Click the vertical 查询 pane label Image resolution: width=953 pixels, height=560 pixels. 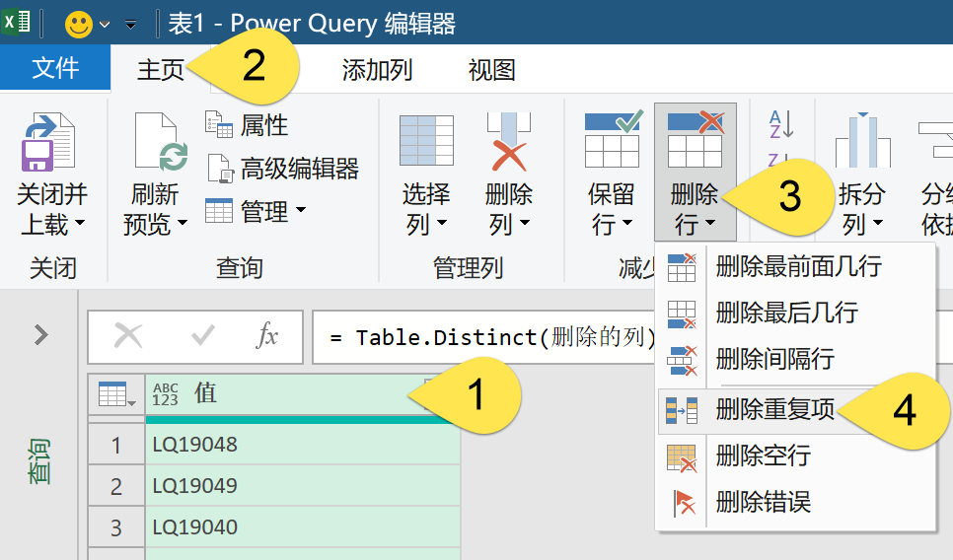(x=38, y=461)
